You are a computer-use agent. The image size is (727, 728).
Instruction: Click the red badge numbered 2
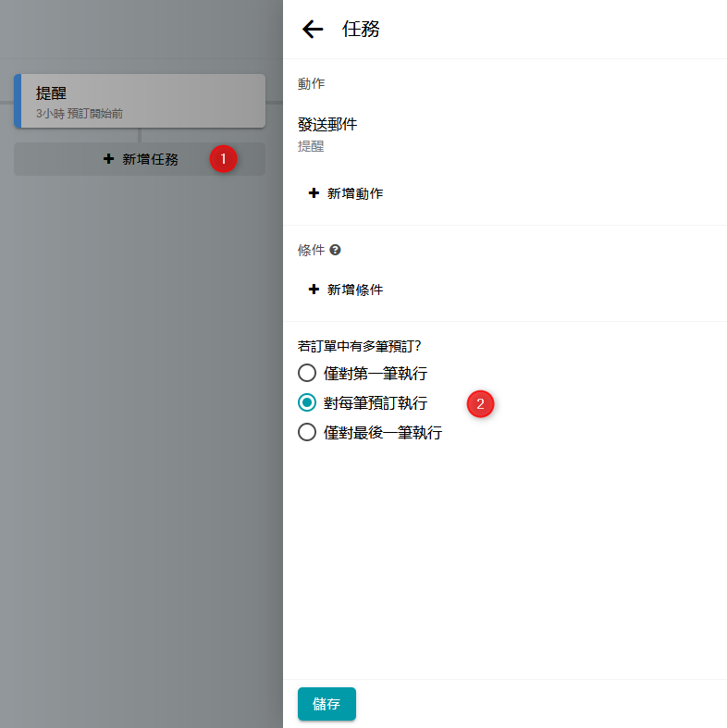[480, 403]
